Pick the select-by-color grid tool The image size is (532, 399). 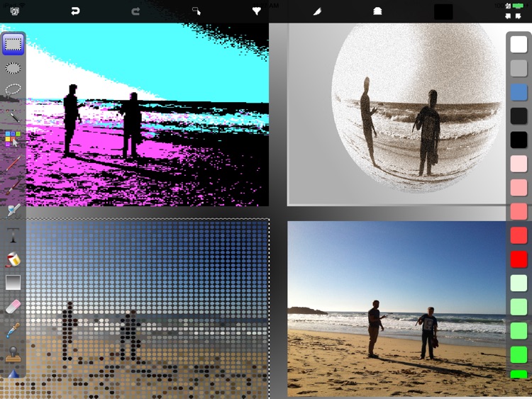pos(13,139)
